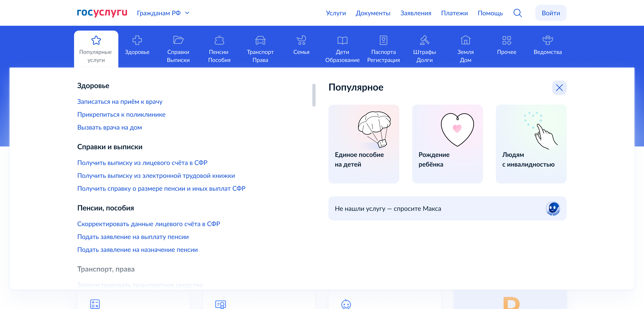This screenshot has width=644, height=309.
Task: Open Max robot assistant avatar
Action: pyautogui.click(x=553, y=208)
